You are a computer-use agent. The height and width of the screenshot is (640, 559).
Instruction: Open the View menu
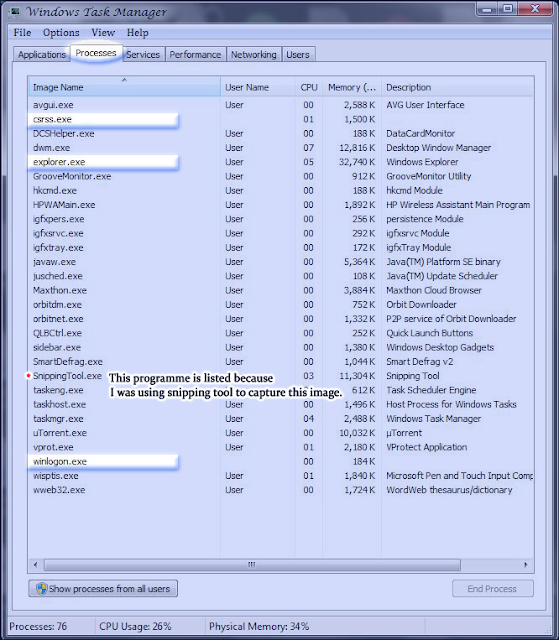(x=103, y=33)
